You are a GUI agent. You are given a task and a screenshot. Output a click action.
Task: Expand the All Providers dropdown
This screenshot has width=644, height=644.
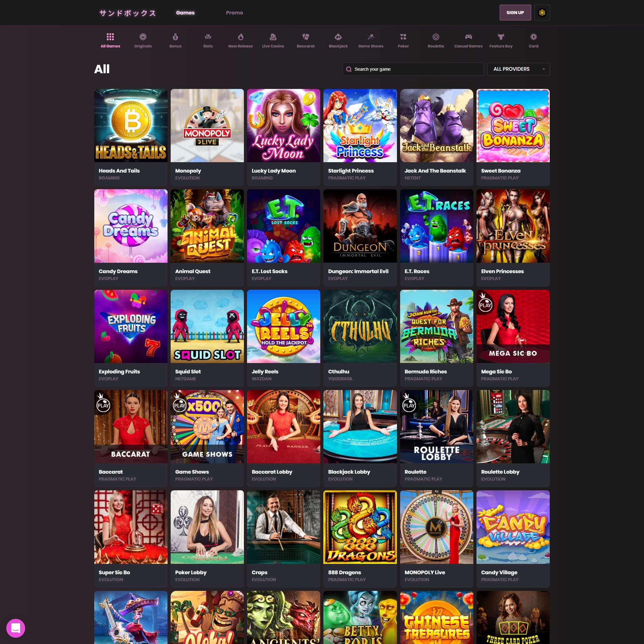tap(518, 69)
